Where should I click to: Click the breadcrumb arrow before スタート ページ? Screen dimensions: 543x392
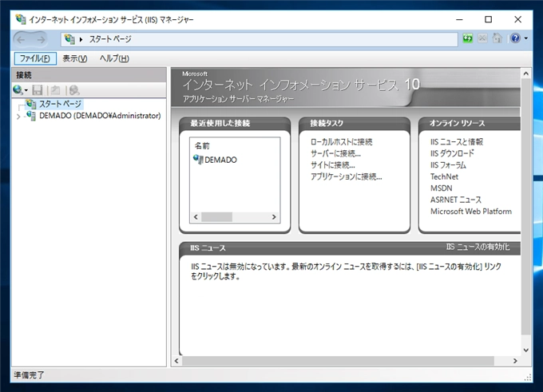click(81, 39)
